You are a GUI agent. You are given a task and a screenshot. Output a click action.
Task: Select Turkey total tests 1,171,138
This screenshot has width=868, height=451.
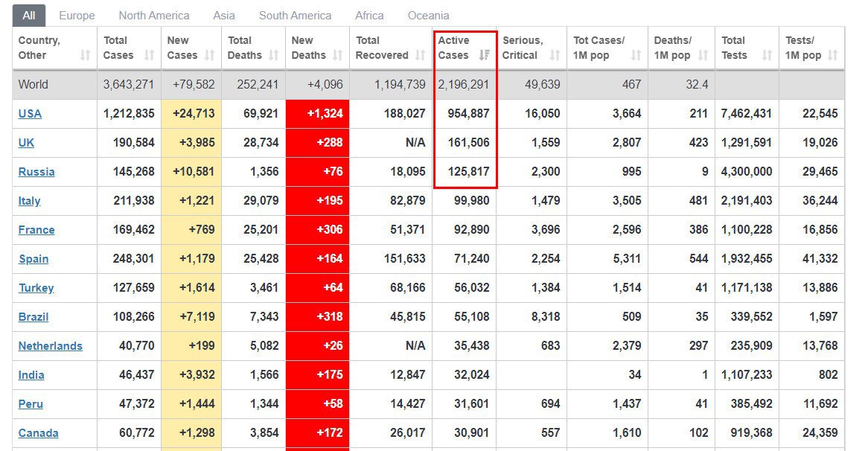746,288
